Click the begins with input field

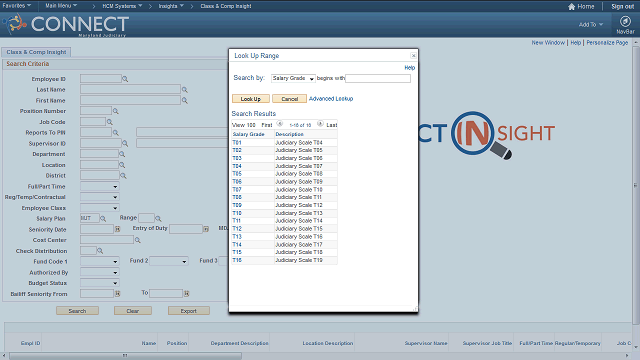coord(378,78)
